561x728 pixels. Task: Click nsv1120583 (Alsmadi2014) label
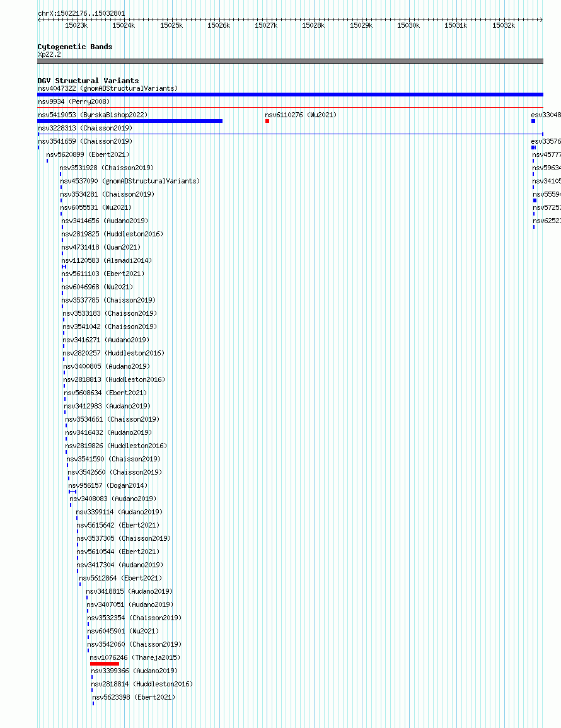(x=107, y=260)
